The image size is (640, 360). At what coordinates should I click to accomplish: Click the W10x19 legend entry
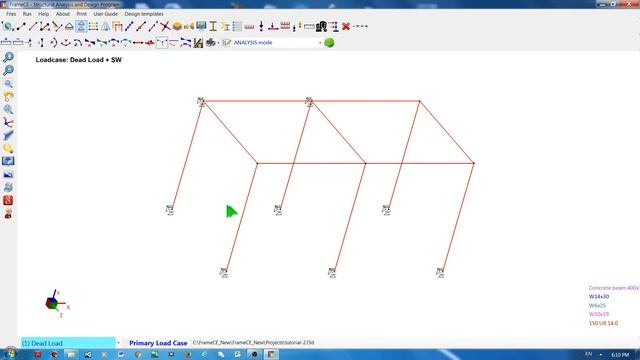599,314
